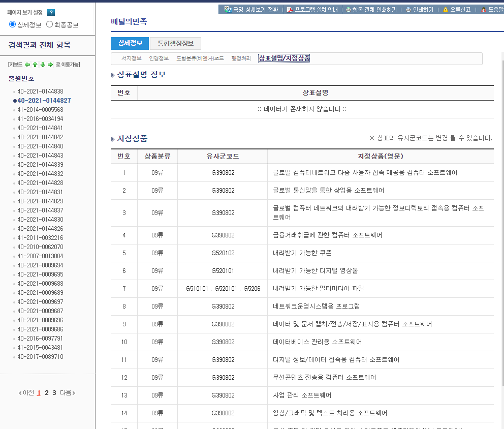
Task: Click the 항목 전체 인쇄하기 printer icon
Action: point(349,10)
